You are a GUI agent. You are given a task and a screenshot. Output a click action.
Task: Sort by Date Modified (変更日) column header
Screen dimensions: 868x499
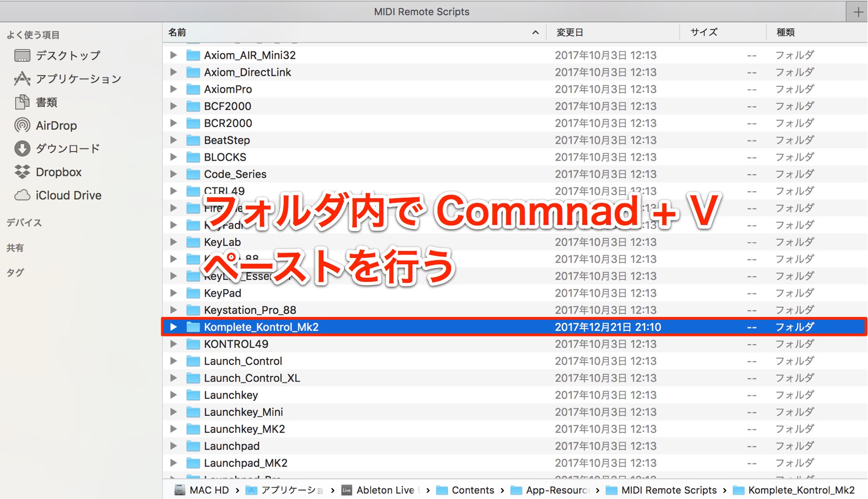(613, 32)
